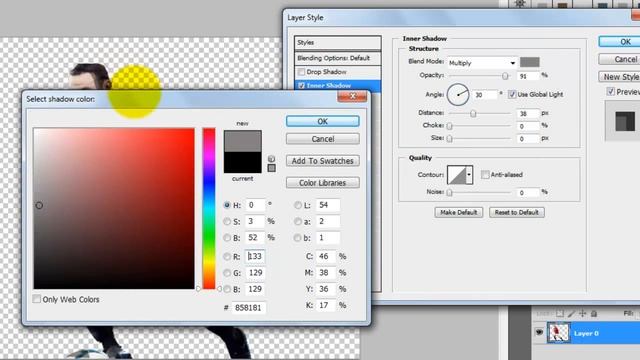Image resolution: width=640 pixels, height=360 pixels.
Task: Open Color Libraries
Action: (322, 183)
